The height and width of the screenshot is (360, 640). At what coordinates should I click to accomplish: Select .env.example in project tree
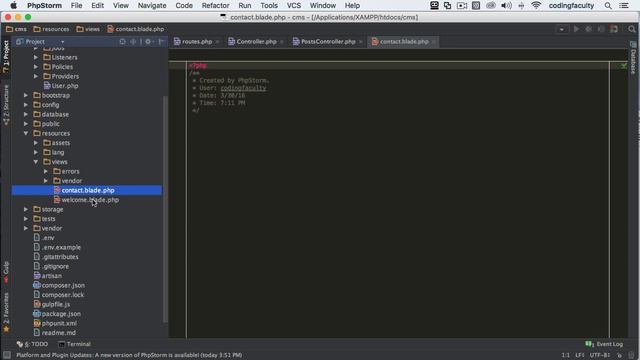pos(57,247)
